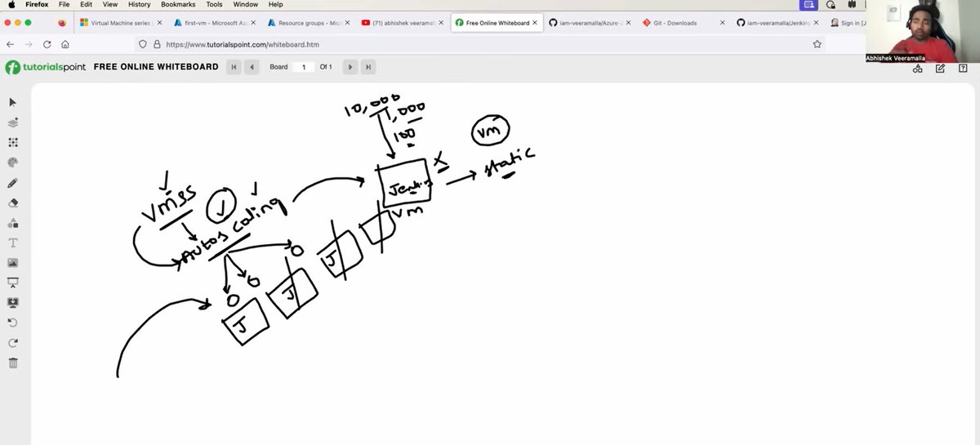Viewport: 980px width, 445px height.
Task: Click the browser forward arrow
Action: pos(29,44)
